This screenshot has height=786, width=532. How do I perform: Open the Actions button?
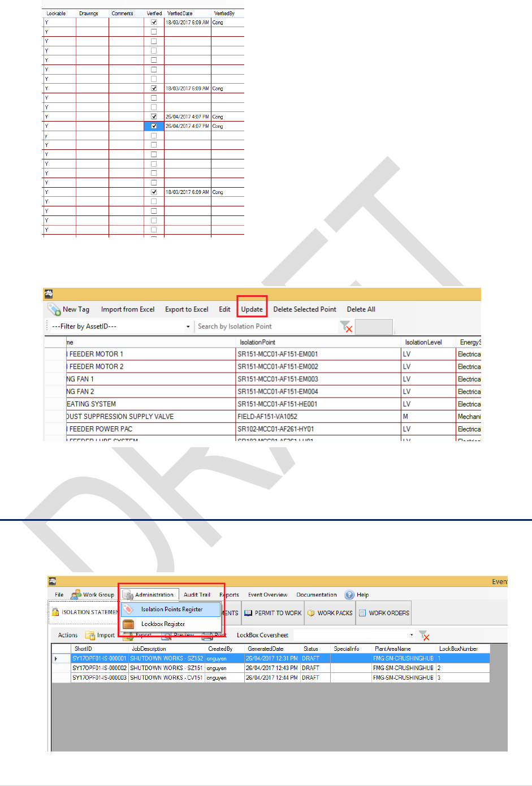click(x=68, y=635)
